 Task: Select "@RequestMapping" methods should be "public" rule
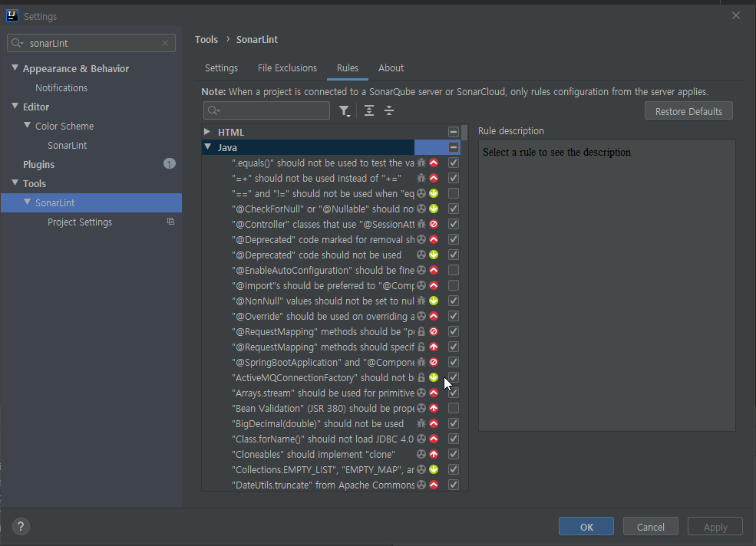(323, 331)
